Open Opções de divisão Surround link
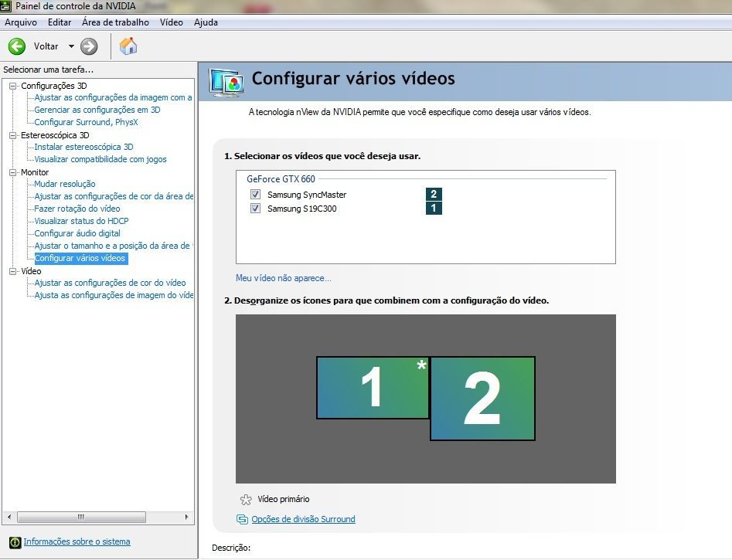The width and height of the screenshot is (732, 560). (304, 519)
